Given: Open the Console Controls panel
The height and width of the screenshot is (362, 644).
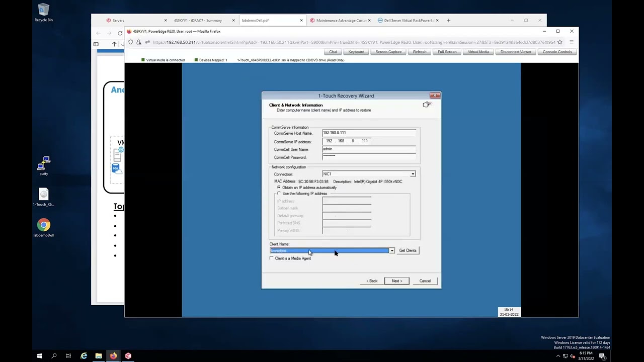Looking at the screenshot, I should pyautogui.click(x=557, y=52).
